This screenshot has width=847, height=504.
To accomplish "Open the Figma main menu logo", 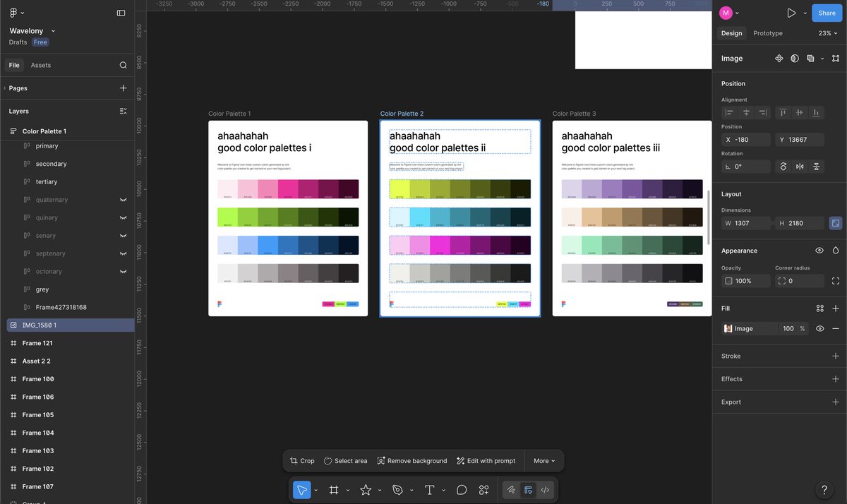I will [13, 13].
